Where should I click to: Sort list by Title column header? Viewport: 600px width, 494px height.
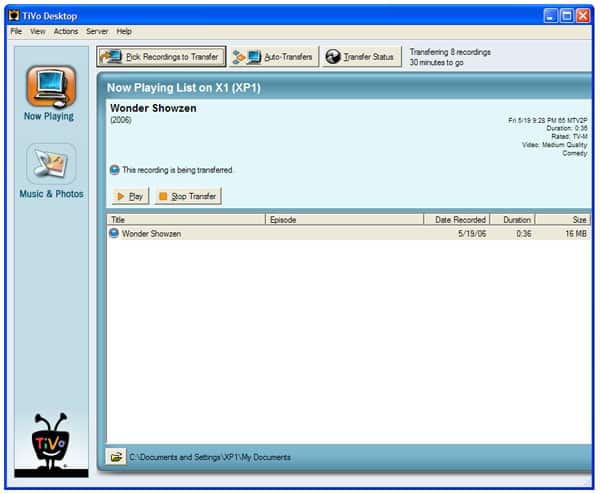coord(185,219)
